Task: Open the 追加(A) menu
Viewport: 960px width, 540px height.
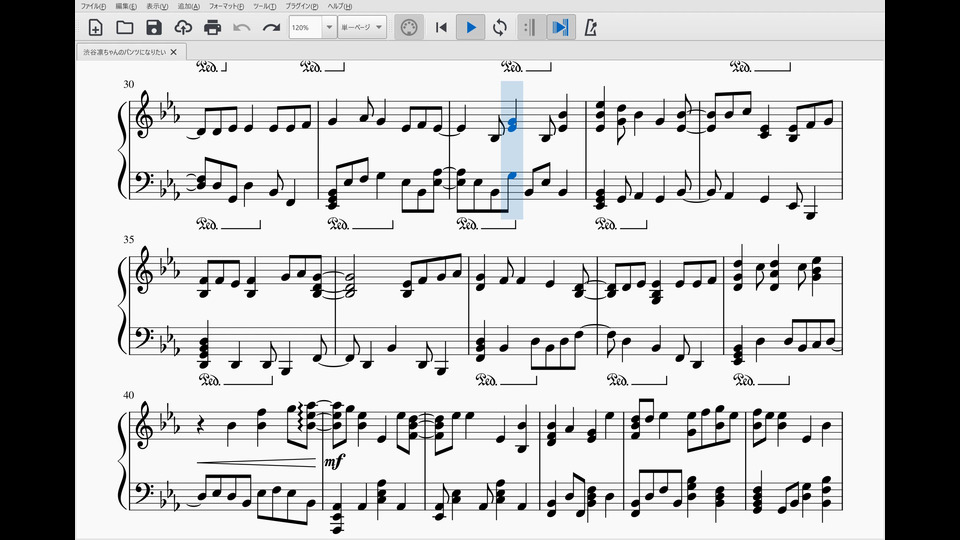Action: pos(189,6)
